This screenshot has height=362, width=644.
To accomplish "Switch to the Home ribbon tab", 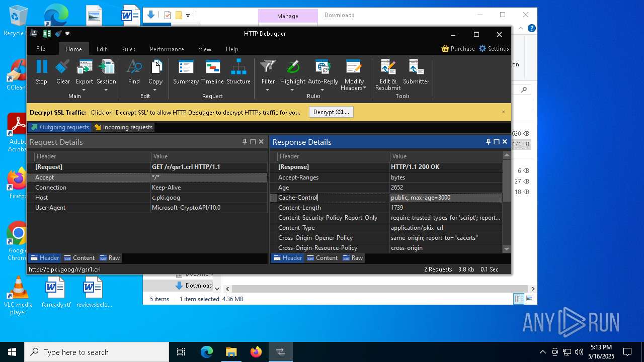I will pos(73,49).
